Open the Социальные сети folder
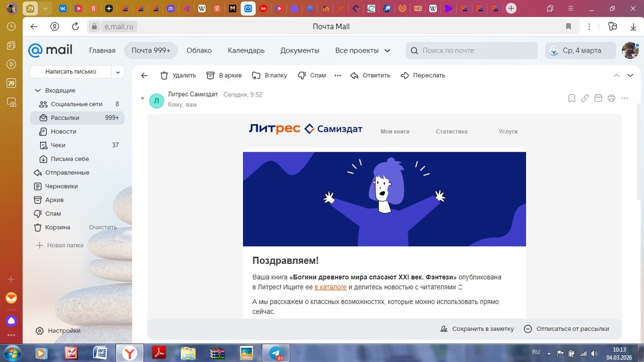 click(77, 104)
